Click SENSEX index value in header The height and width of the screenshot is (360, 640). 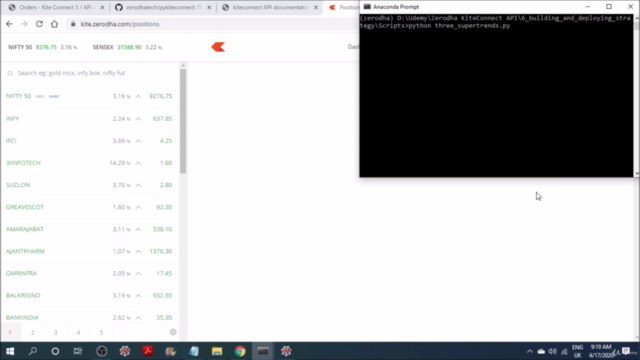(x=129, y=47)
